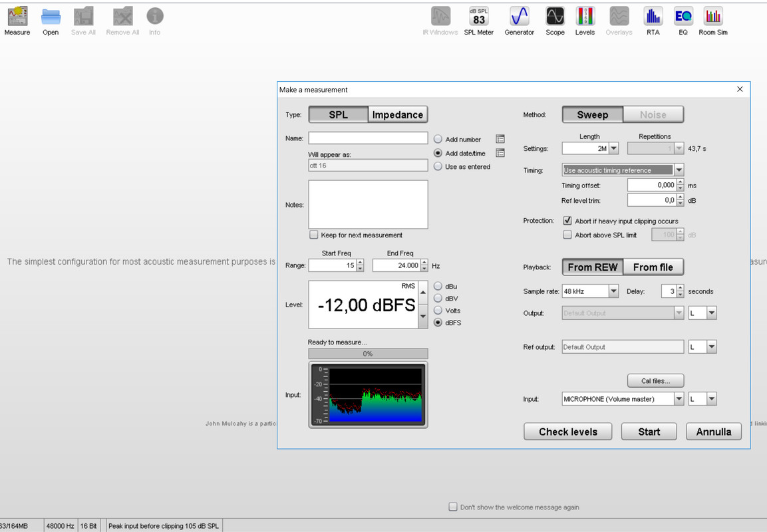
Task: Open the Repetitions dropdown
Action: (679, 149)
